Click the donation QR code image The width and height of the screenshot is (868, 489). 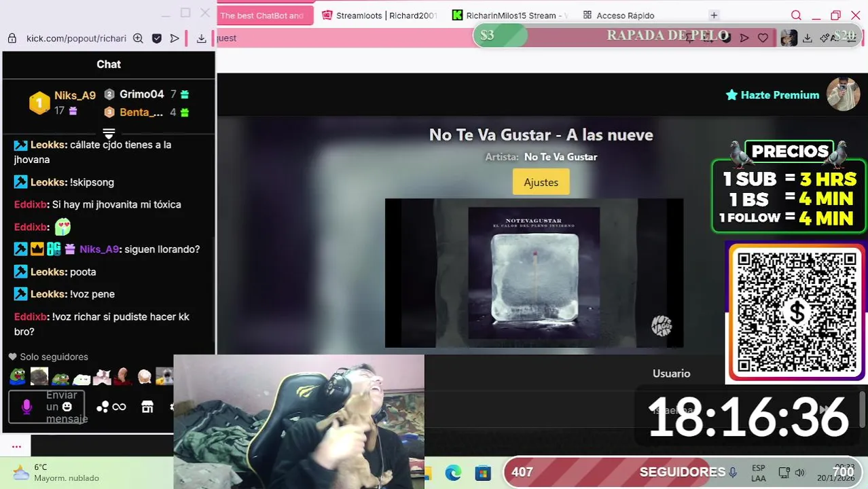coord(797,312)
